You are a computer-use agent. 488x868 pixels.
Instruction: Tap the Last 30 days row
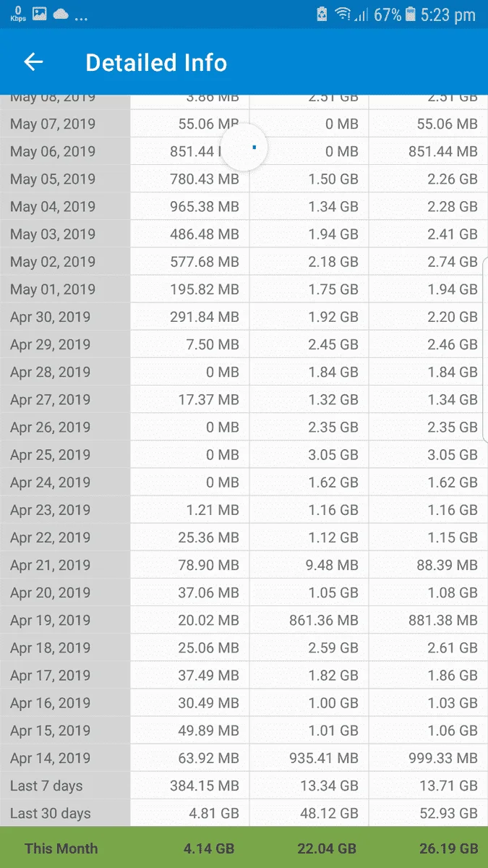244,813
